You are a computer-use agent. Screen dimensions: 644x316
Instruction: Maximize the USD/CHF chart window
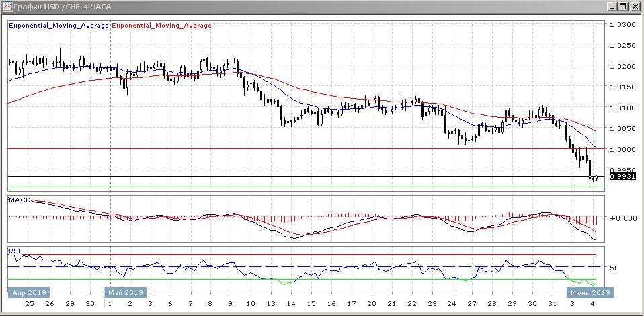pos(623,7)
